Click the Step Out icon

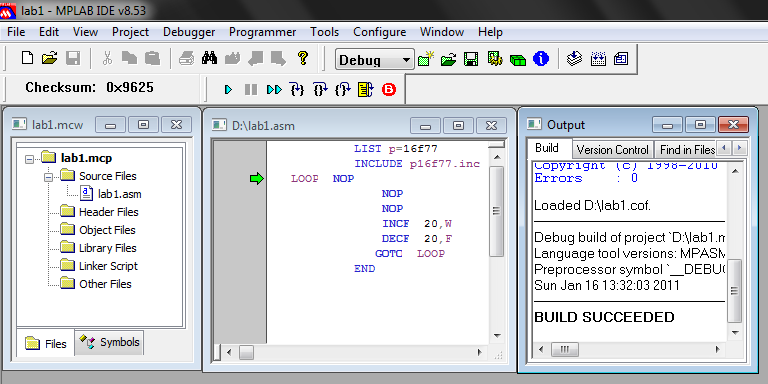(x=343, y=89)
